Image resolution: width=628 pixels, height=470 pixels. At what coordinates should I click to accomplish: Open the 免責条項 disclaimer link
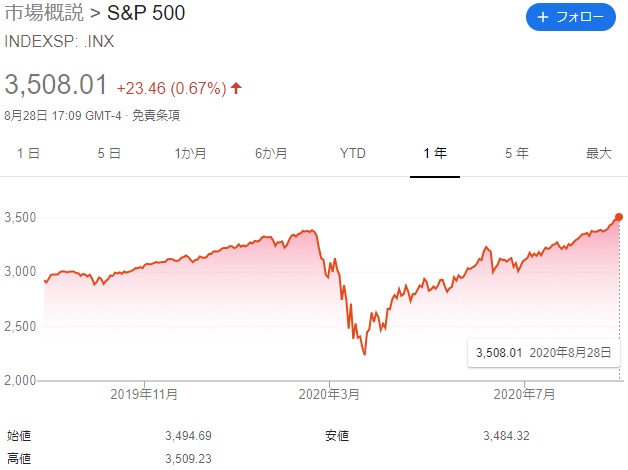click(x=156, y=116)
